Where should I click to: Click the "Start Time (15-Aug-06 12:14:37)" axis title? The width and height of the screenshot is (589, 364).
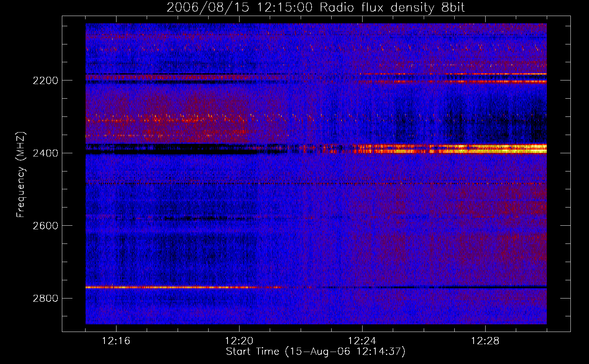316,352
